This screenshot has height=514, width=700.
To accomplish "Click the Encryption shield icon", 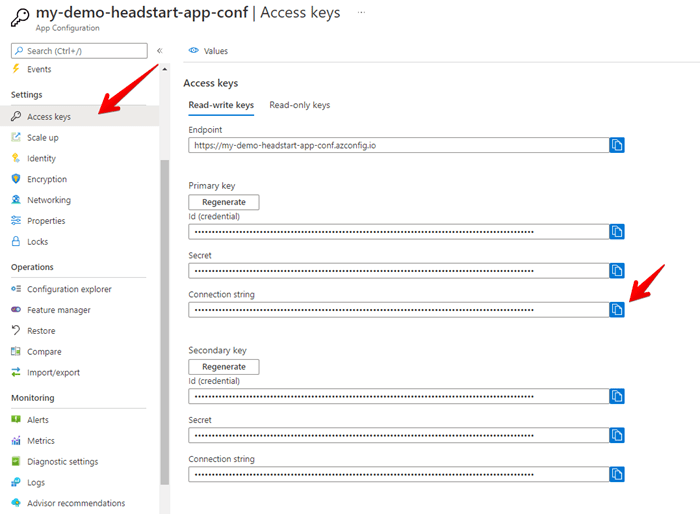I will (x=16, y=179).
